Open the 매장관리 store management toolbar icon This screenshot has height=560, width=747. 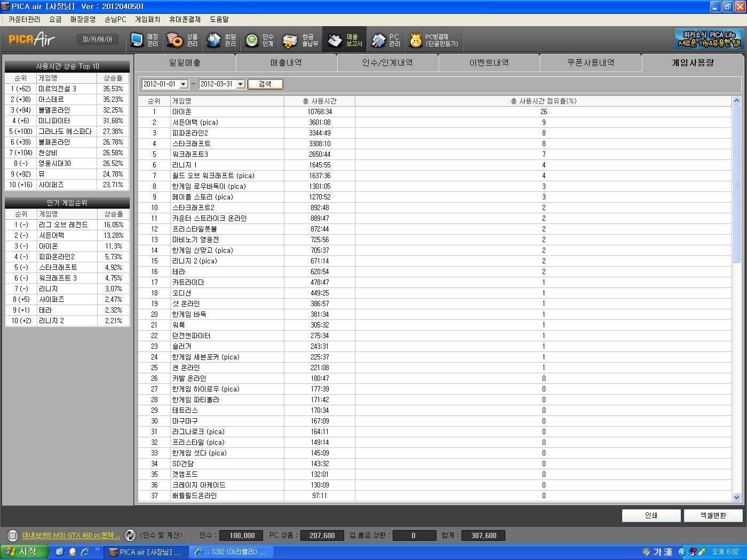[145, 40]
